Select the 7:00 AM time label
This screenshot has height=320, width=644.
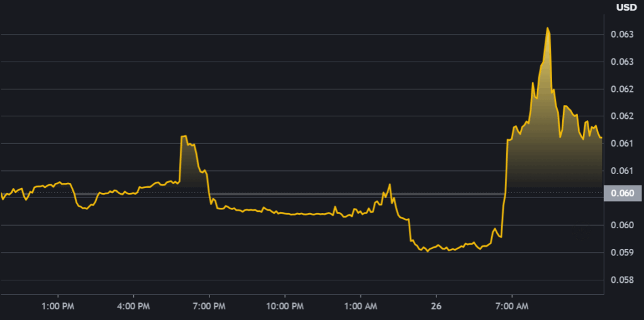(512, 306)
